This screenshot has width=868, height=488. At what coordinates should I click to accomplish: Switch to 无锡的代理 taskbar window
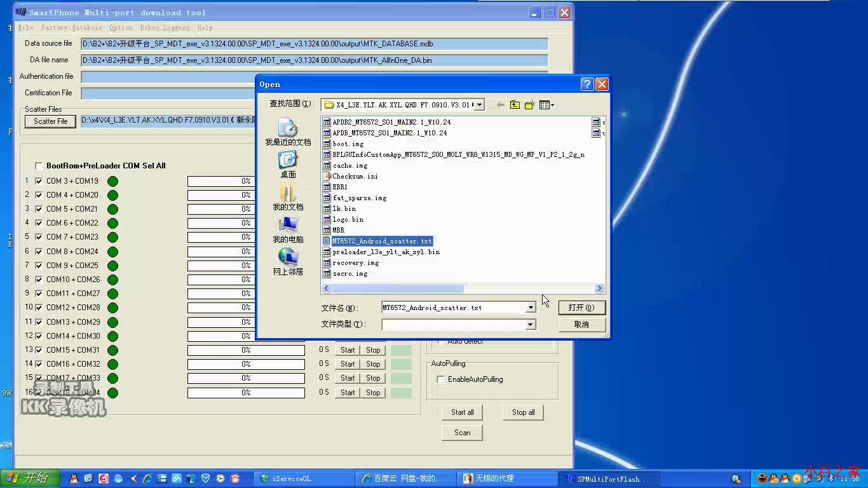tap(506, 478)
